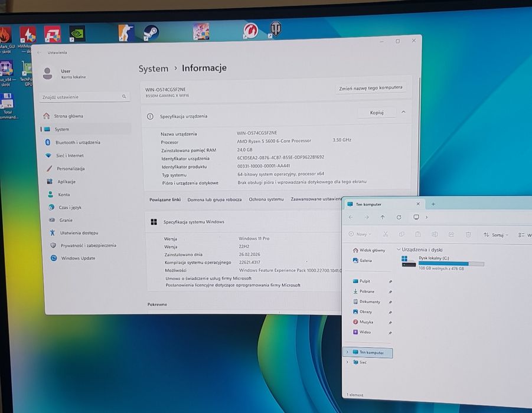The width and height of the screenshot is (532, 413).
Task: Go back in File Explorer
Action: pyautogui.click(x=351, y=217)
